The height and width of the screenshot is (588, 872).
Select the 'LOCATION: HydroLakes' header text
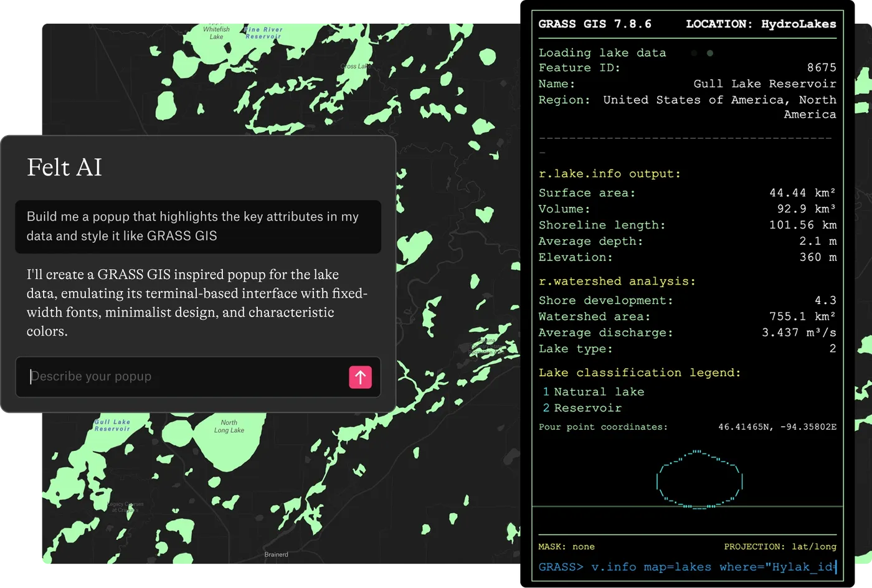coord(761,24)
